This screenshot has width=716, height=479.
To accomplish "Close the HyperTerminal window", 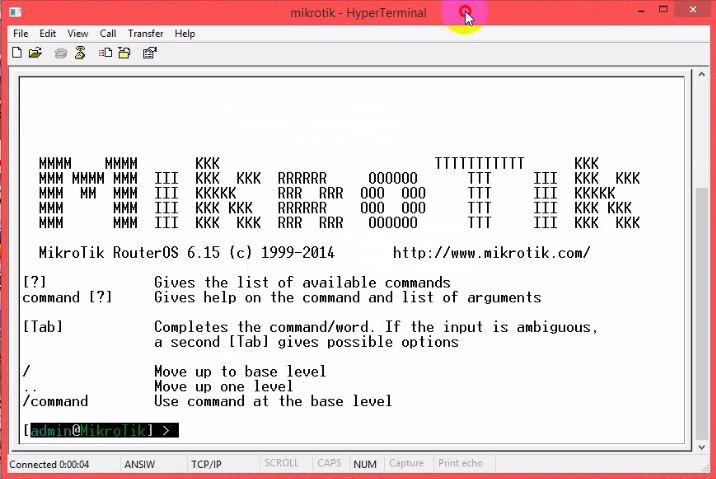I will click(x=693, y=10).
